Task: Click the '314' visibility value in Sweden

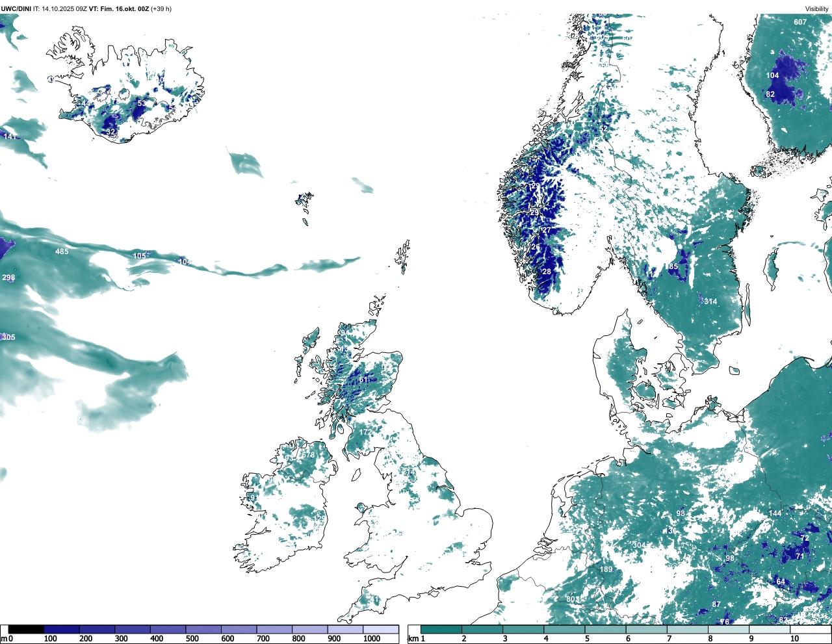Action: coord(710,302)
